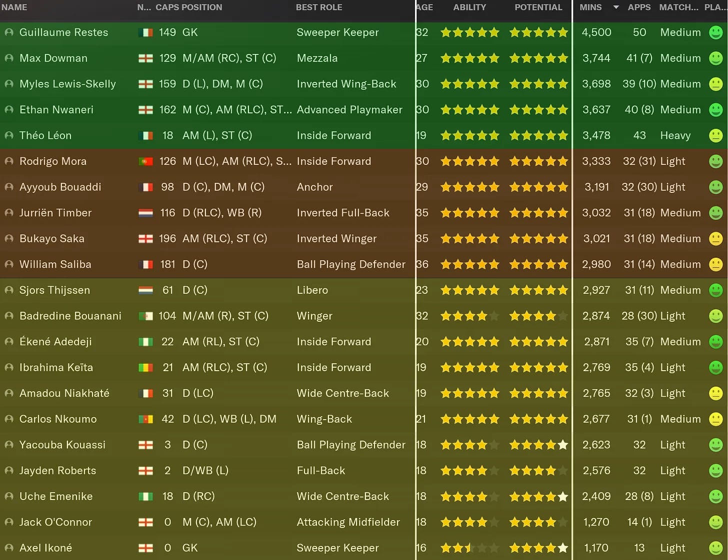Click the APPS column header

639,7
